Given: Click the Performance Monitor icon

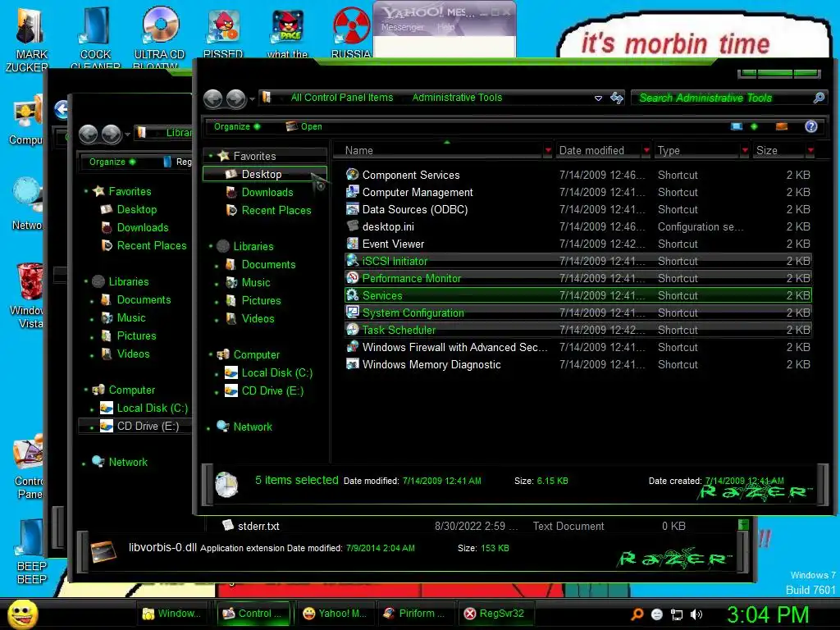Looking at the screenshot, I should (x=352, y=278).
